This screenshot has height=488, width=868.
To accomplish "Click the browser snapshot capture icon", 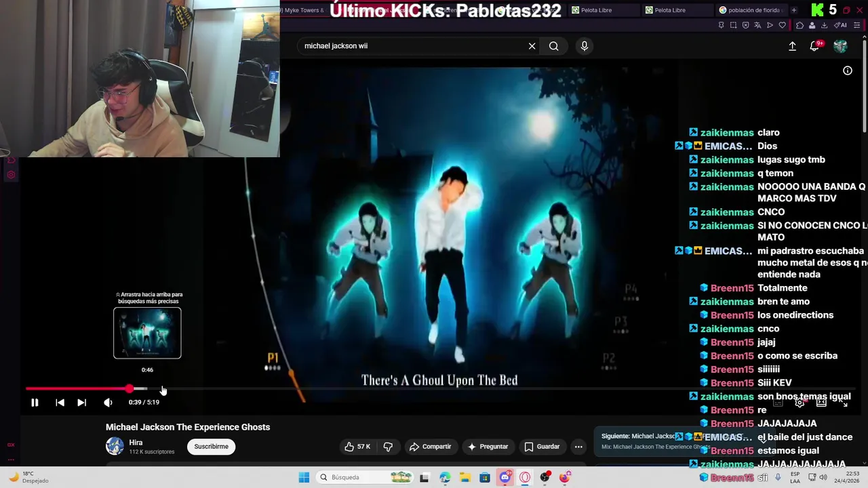I will click(733, 25).
